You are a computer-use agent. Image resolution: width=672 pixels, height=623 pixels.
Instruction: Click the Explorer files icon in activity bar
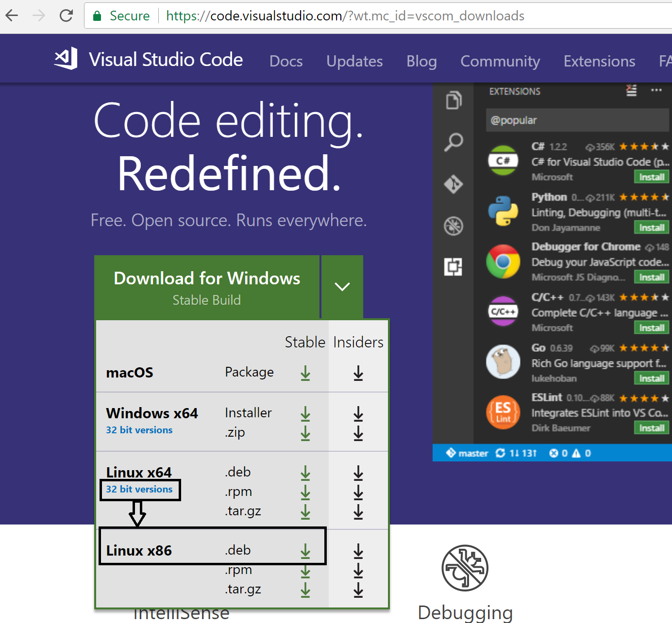[x=454, y=100]
